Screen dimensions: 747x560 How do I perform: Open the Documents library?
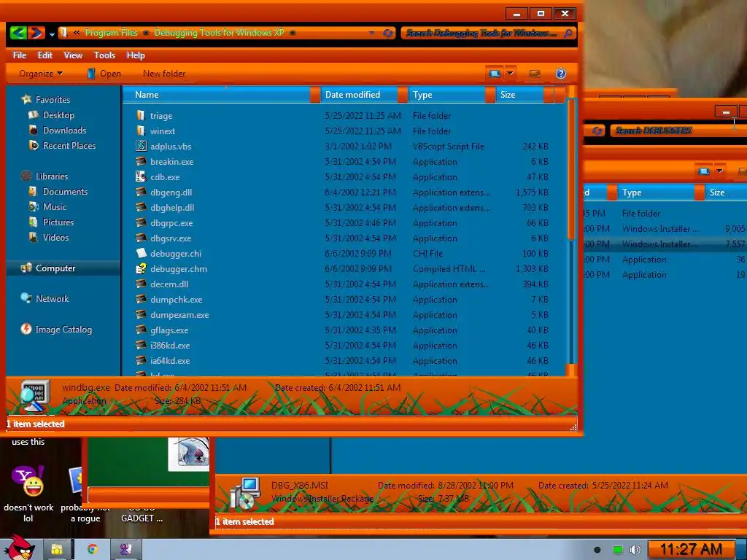[x=65, y=191]
